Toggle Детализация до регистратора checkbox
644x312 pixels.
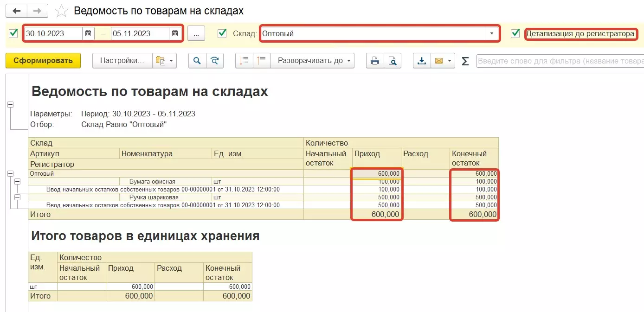(515, 33)
